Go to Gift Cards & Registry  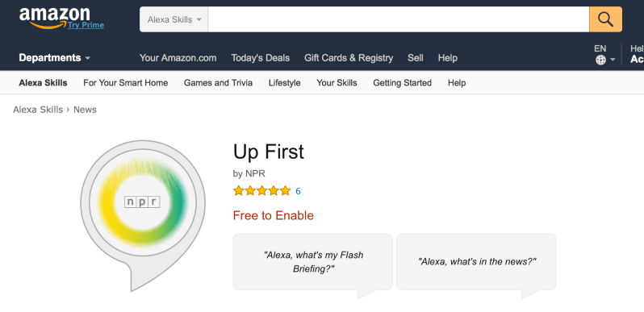349,58
